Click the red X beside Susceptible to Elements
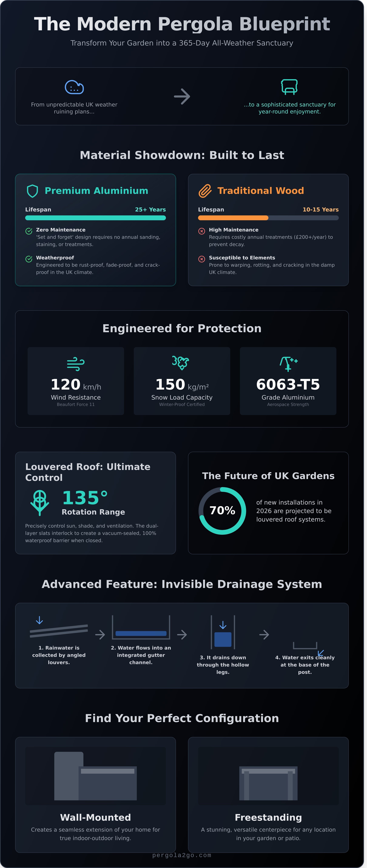The width and height of the screenshot is (367, 868). (x=202, y=259)
